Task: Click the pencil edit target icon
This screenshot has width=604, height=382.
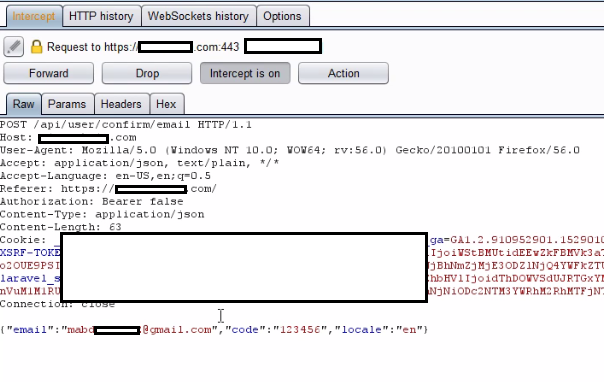Action: click(x=14, y=47)
